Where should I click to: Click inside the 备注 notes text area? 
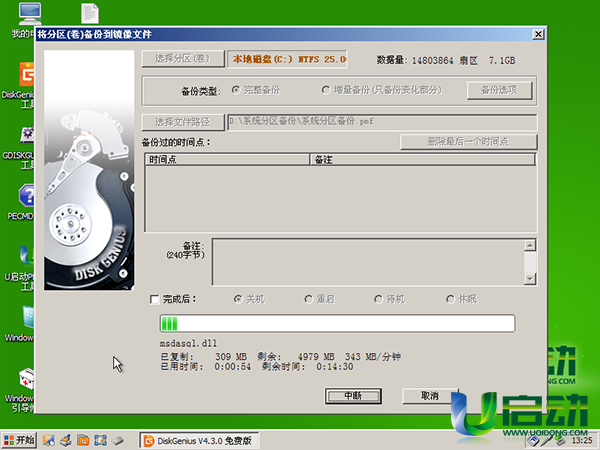(x=368, y=262)
